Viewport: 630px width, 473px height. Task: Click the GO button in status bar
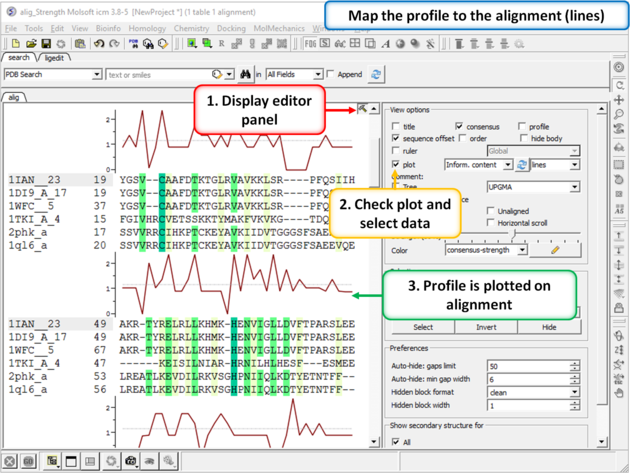tap(31, 461)
